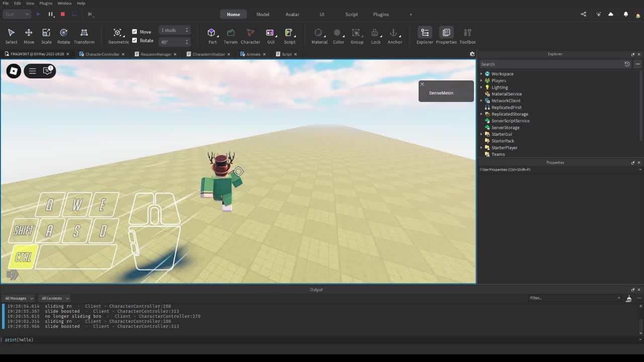Open the All Contexts dropdown

click(55, 298)
